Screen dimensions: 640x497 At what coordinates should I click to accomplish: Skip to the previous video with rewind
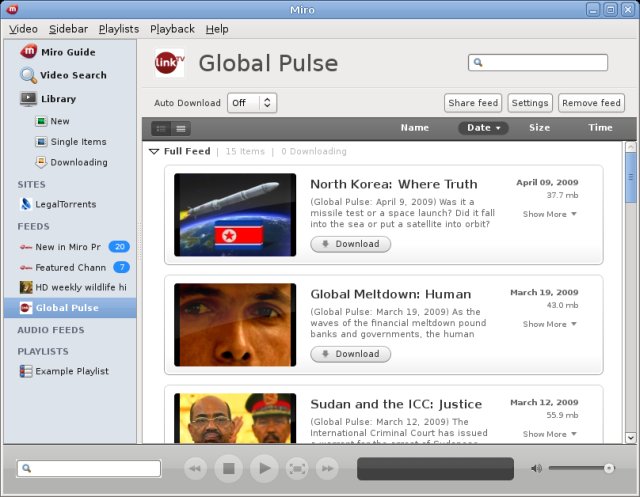pyautogui.click(x=196, y=468)
